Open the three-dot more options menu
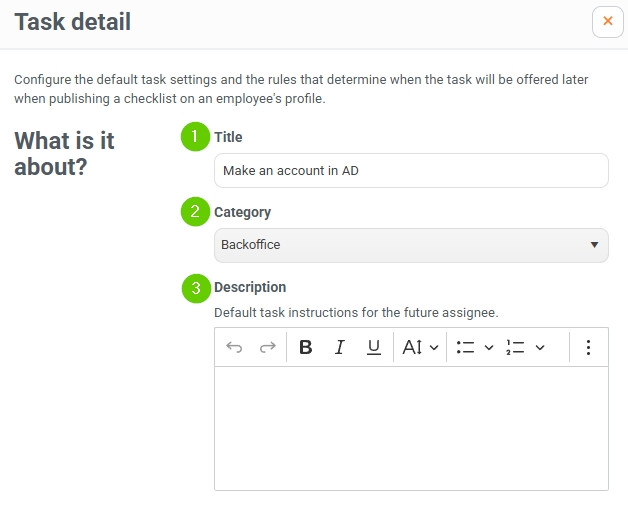628x512 pixels. tap(588, 347)
